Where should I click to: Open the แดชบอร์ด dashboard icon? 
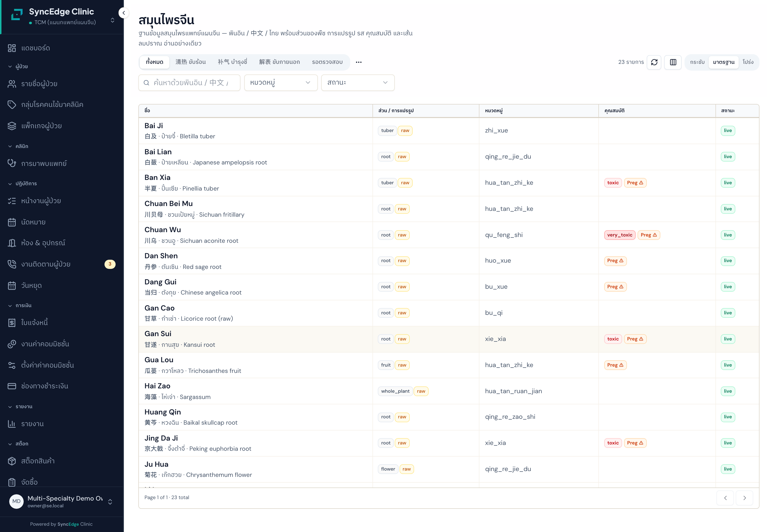[x=12, y=48]
